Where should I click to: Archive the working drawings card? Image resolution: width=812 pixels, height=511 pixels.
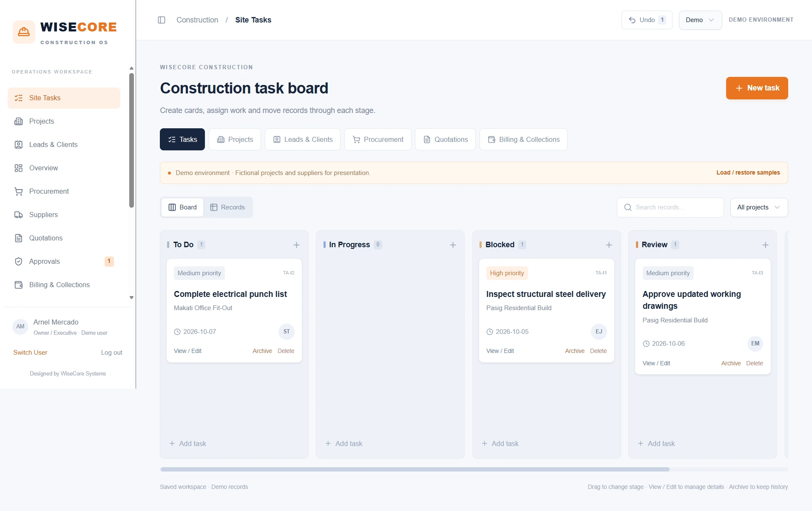coord(731,363)
